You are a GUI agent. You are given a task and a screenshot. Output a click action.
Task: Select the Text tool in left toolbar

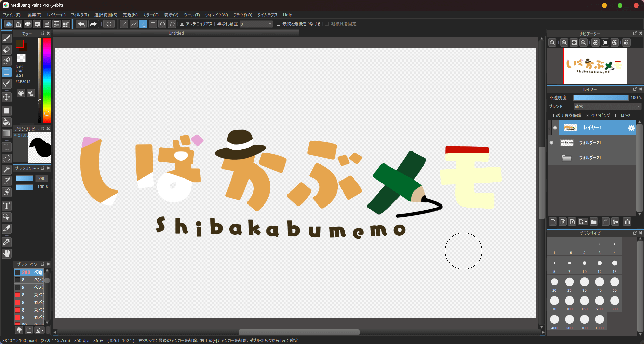pyautogui.click(x=6, y=206)
